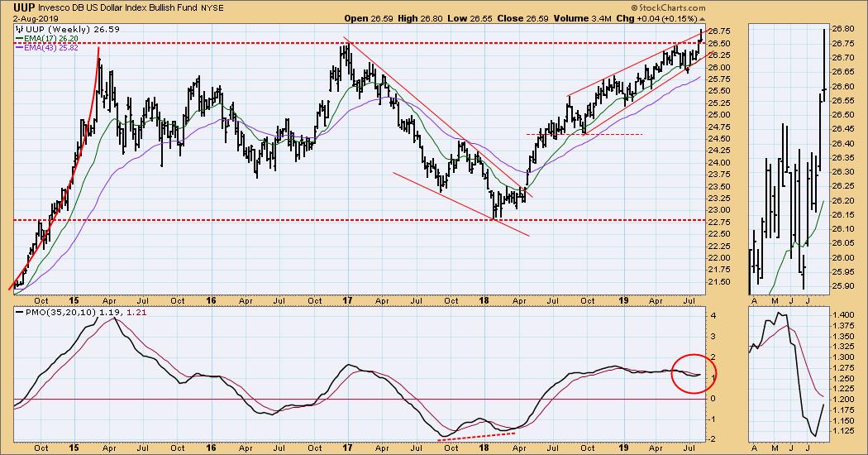Click the UUP (Weekly) 26.59 legend label
Viewport: 868px width, 455px height.
pos(71,30)
